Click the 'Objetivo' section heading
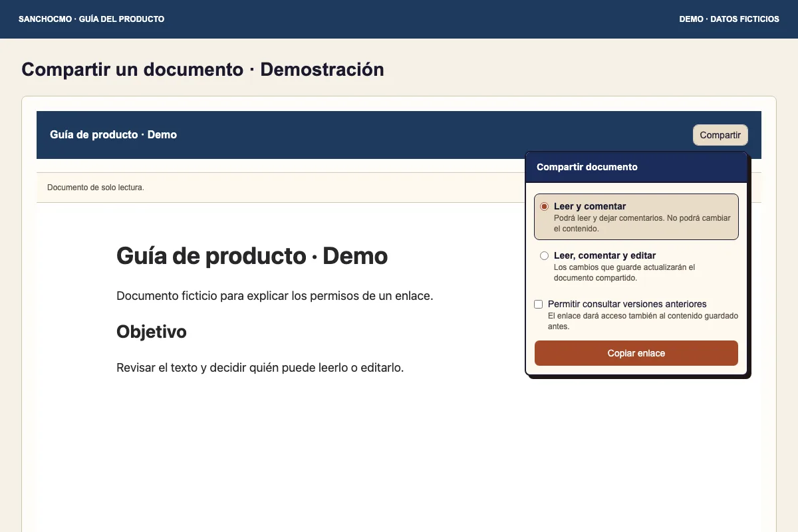The image size is (798, 532). pyautogui.click(x=152, y=331)
